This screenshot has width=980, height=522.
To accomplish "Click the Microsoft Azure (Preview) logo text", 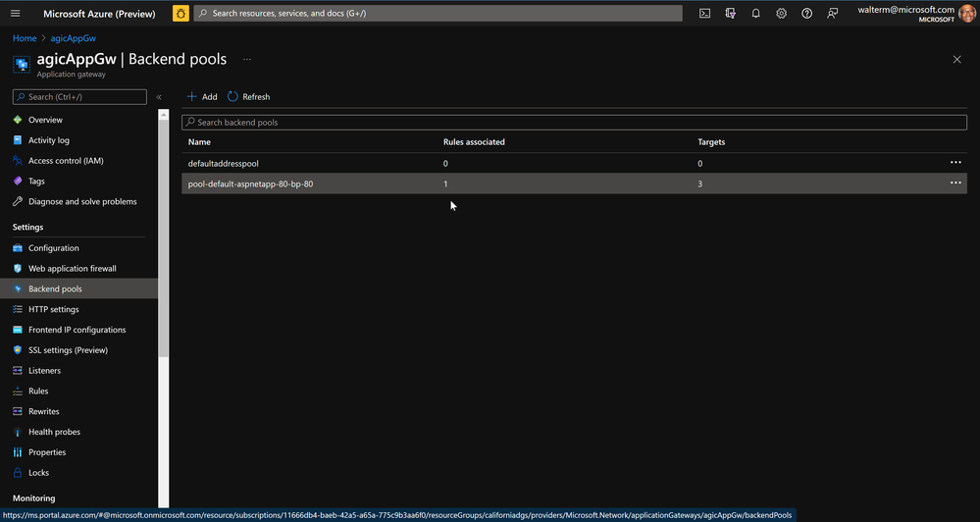I will pyautogui.click(x=99, y=14).
